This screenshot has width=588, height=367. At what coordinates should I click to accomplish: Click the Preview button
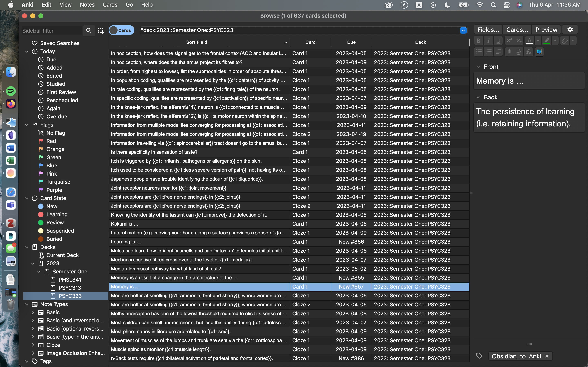[x=546, y=29]
